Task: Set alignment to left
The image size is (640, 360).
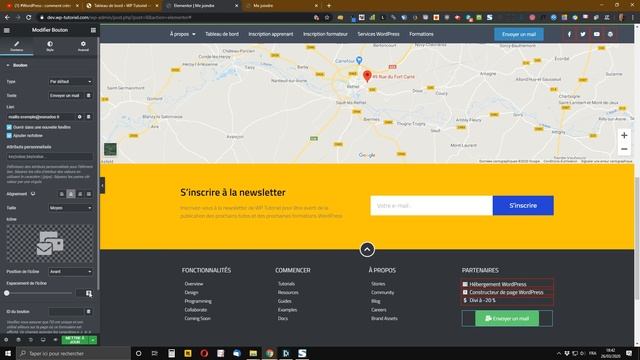Action: tap(62, 194)
